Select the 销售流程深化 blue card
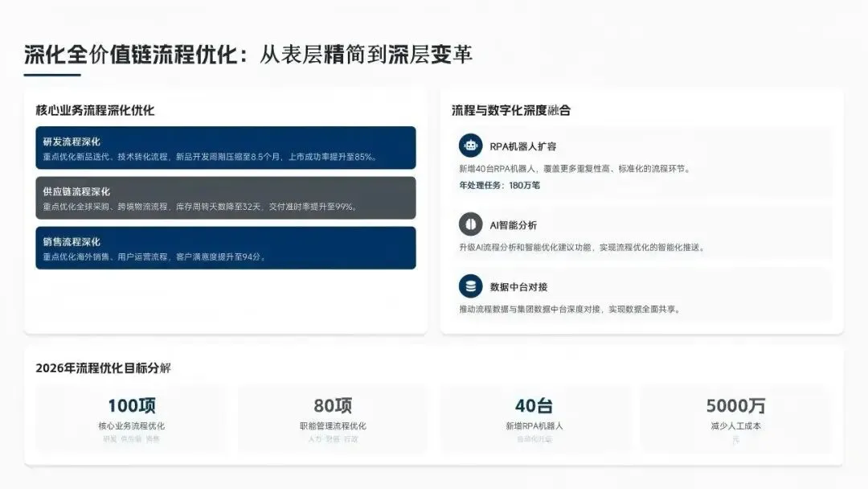The image size is (868, 489). [x=226, y=248]
